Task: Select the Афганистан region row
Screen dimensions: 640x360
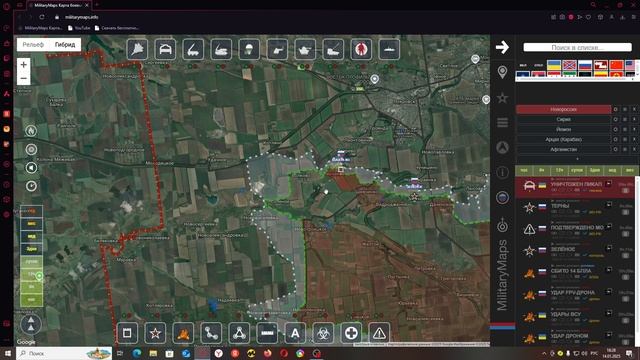Action: click(x=563, y=149)
